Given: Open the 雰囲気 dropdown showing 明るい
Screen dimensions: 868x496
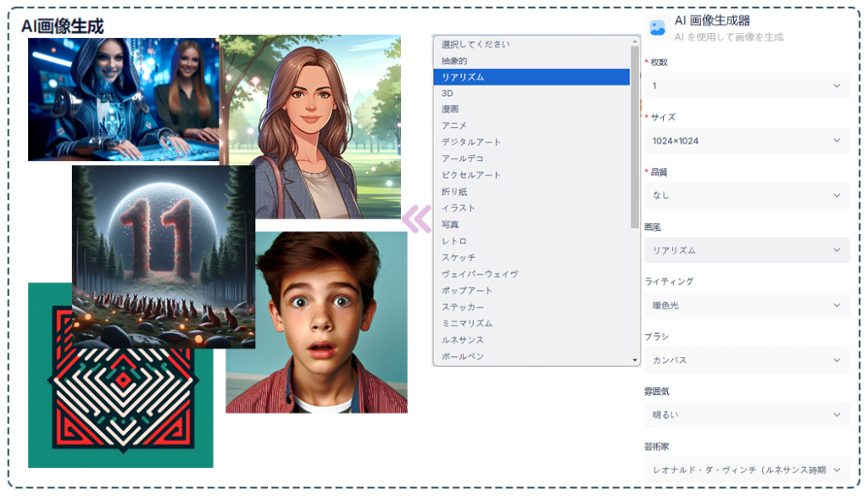Looking at the screenshot, I should point(746,415).
